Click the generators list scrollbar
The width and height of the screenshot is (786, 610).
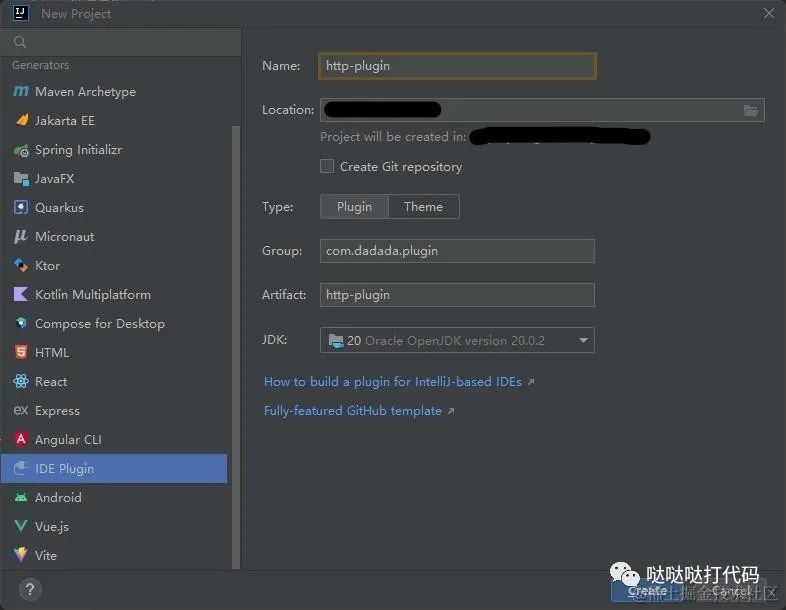[x=236, y=347]
